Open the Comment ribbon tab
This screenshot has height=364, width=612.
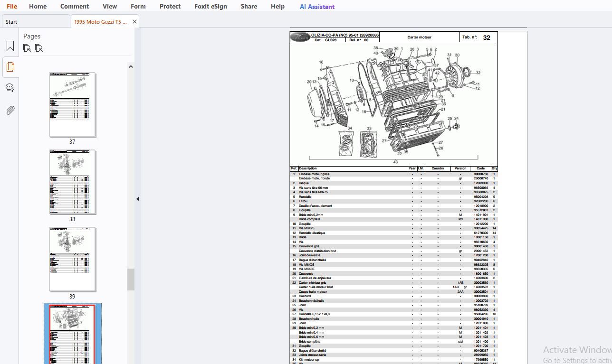click(x=75, y=6)
